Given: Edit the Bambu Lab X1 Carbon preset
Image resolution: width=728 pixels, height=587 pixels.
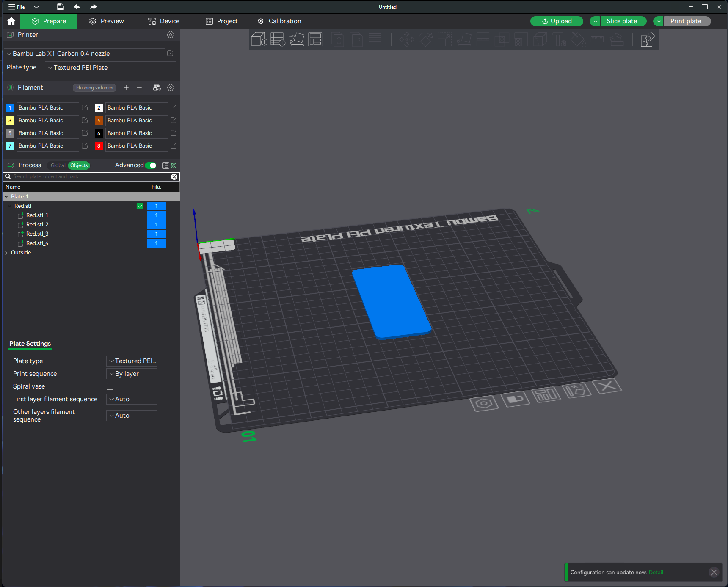Looking at the screenshot, I should [x=170, y=53].
